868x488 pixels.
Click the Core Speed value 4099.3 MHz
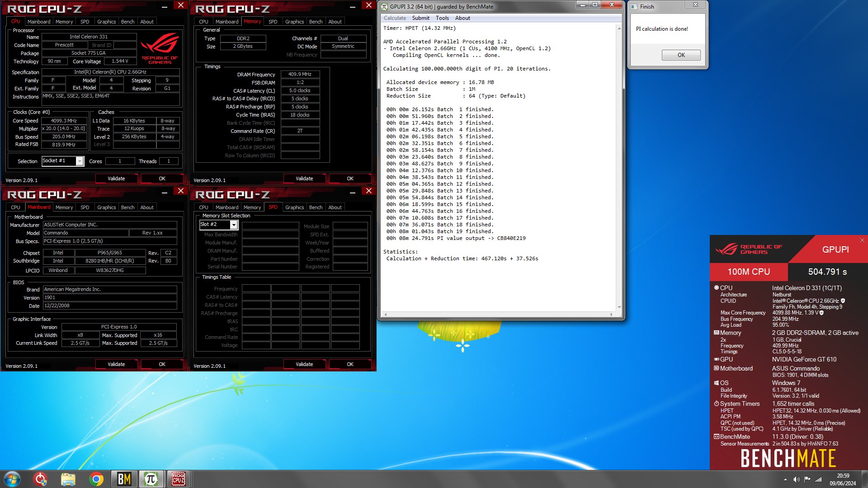64,121
